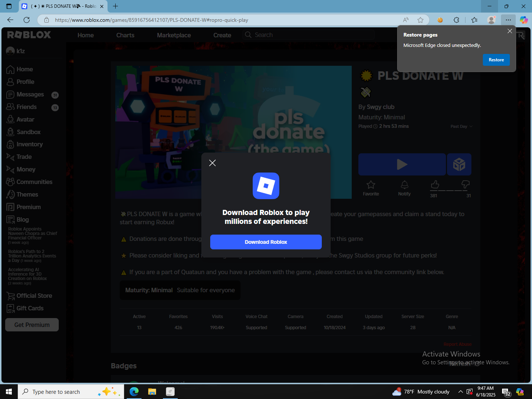The image size is (532, 399).
Task: Open the cookie extension icon
Action: [440, 20]
